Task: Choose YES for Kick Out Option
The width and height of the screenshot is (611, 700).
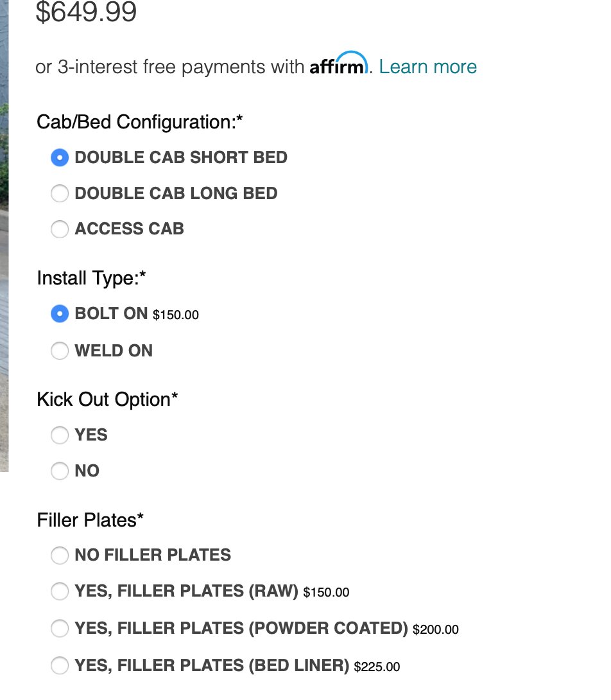Action: [x=59, y=435]
